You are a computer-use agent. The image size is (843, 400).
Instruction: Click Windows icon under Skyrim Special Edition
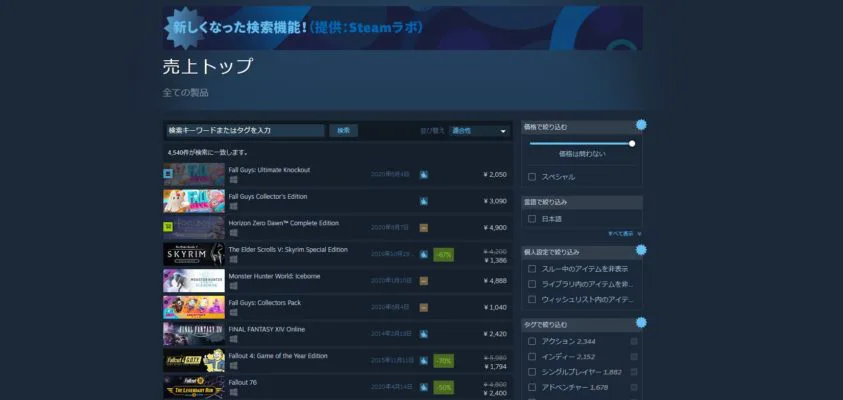coord(233,259)
